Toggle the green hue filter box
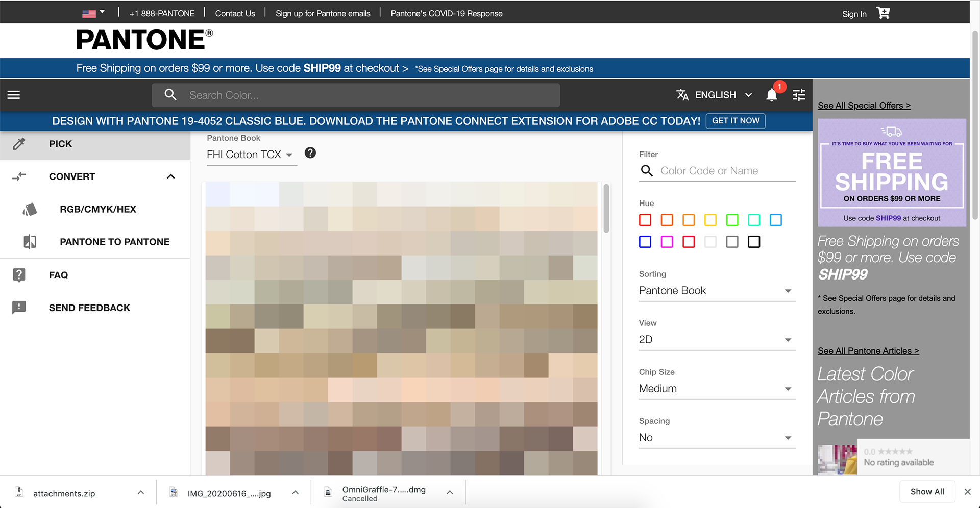 click(x=732, y=220)
